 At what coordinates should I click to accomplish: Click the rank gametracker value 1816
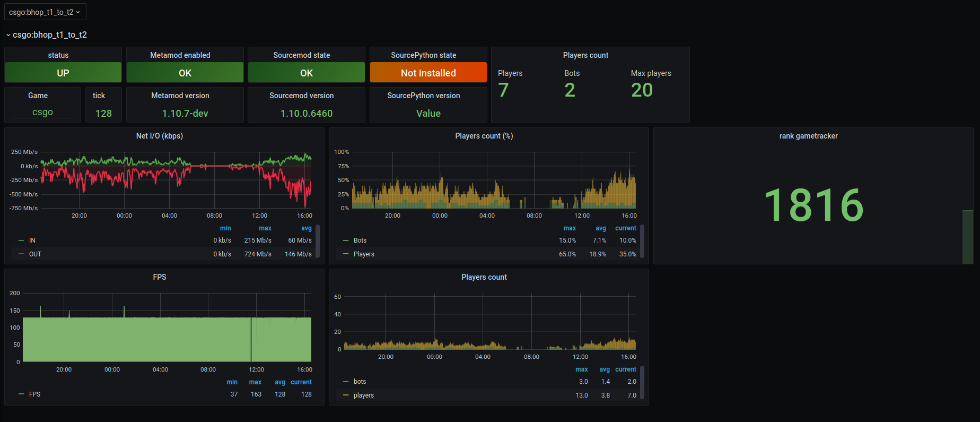click(814, 205)
